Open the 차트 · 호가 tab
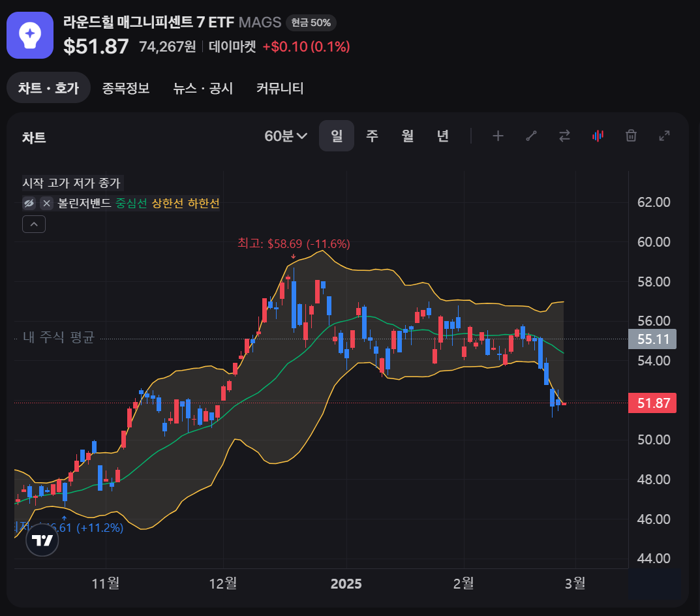Screen dimensions: 700x616 coord(49,88)
